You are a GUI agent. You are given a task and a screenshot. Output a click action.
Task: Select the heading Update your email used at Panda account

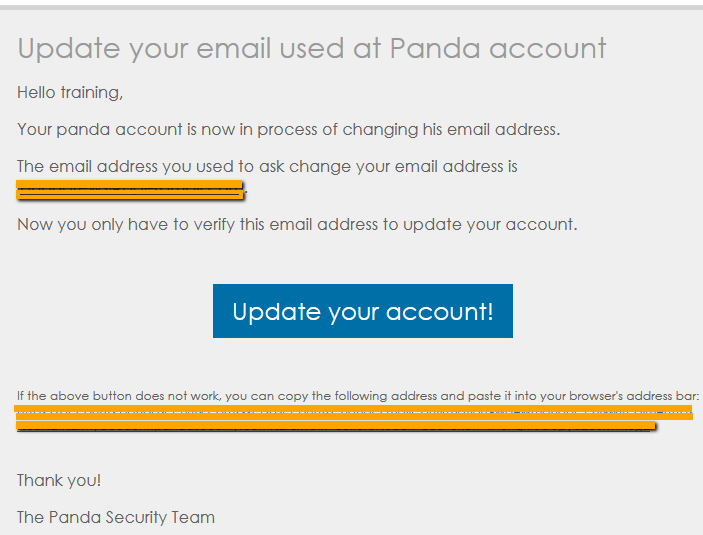pos(312,48)
